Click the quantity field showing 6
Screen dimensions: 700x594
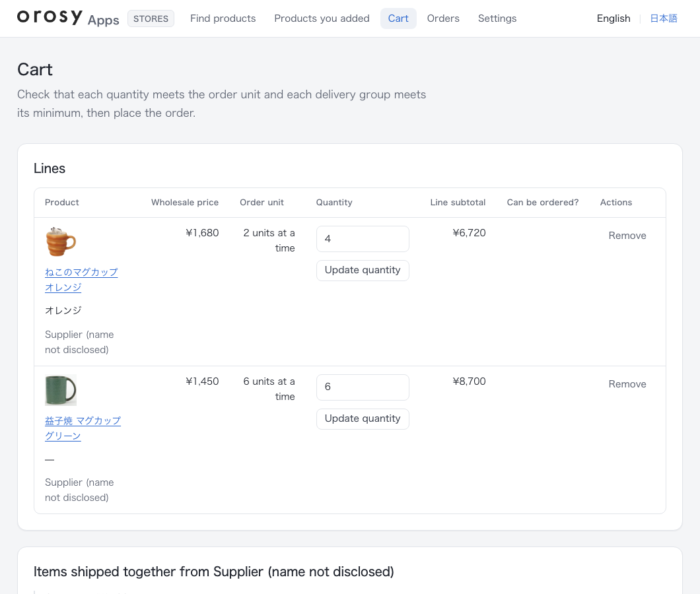point(363,387)
